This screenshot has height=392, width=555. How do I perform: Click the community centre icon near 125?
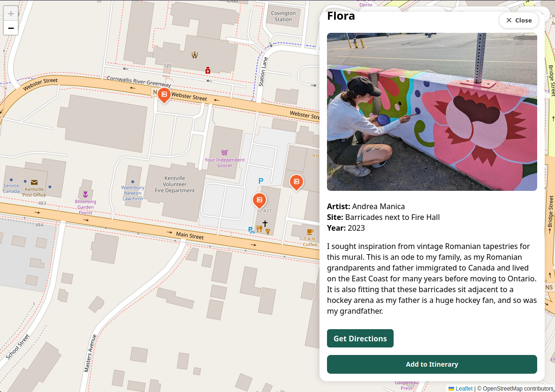click(195, 55)
